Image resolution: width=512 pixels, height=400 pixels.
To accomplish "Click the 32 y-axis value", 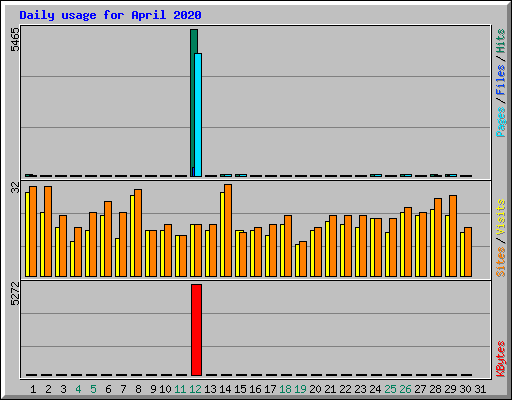I will tap(15, 187).
